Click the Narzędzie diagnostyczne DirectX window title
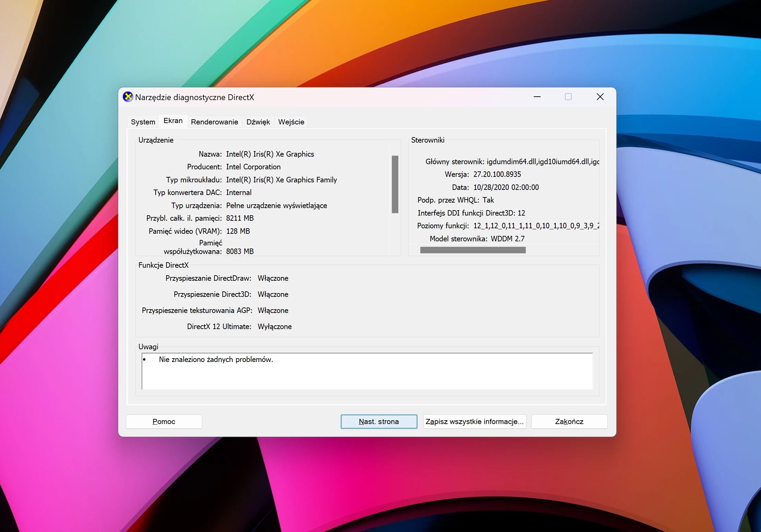761x532 pixels. [195, 97]
